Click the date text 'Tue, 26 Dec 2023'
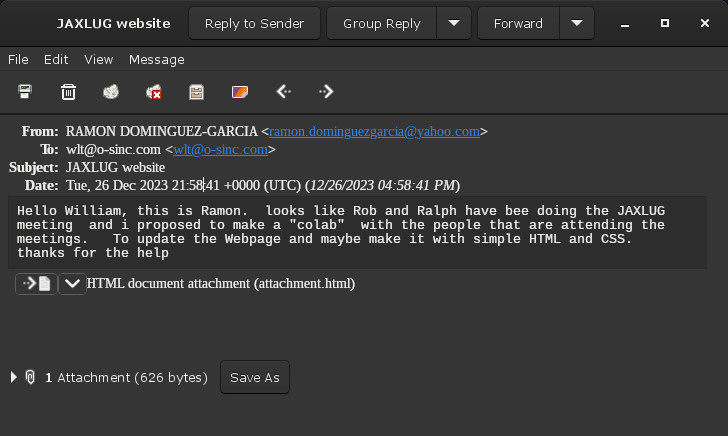The width and height of the screenshot is (728, 436). (117, 185)
